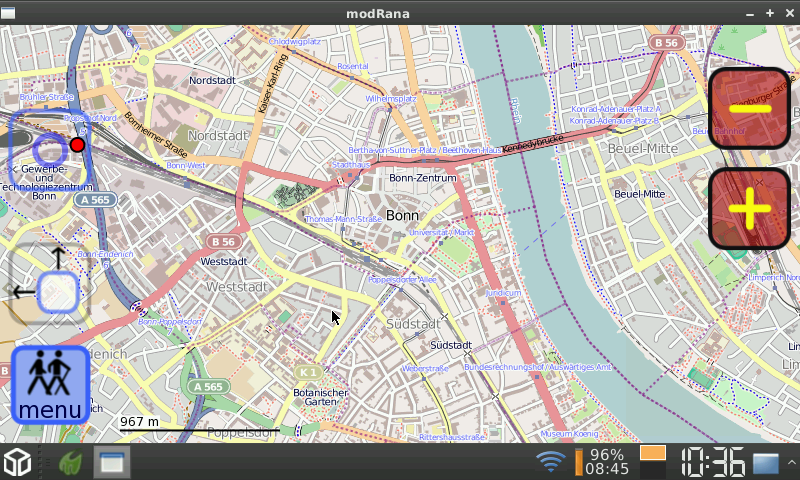The image size is (800, 480).
Task: Click Botanischer Garten on the map
Action: tap(320, 398)
